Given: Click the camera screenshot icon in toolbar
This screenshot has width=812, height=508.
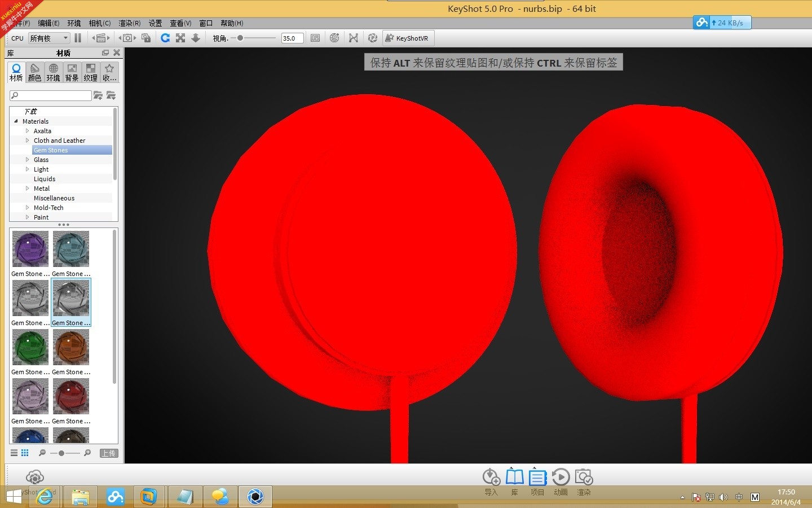Looking at the screenshot, I should tap(127, 38).
